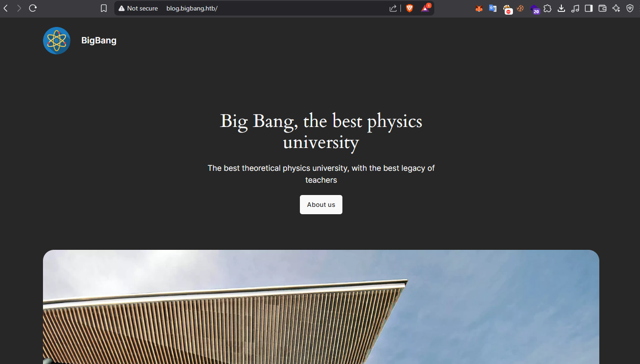Open the cookie-blocking extension icon
640x364 pixels.
pyautogui.click(x=521, y=8)
